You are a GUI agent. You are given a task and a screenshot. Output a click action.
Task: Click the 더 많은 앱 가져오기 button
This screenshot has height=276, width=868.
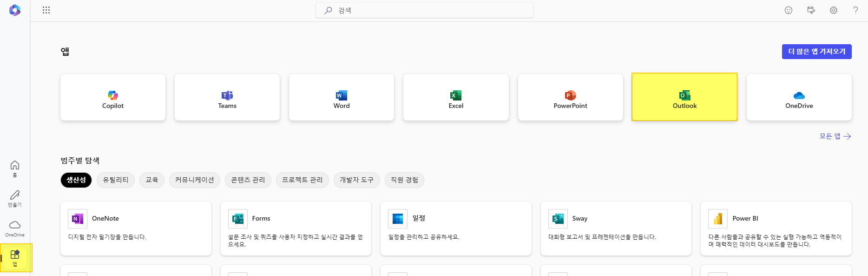(x=817, y=52)
